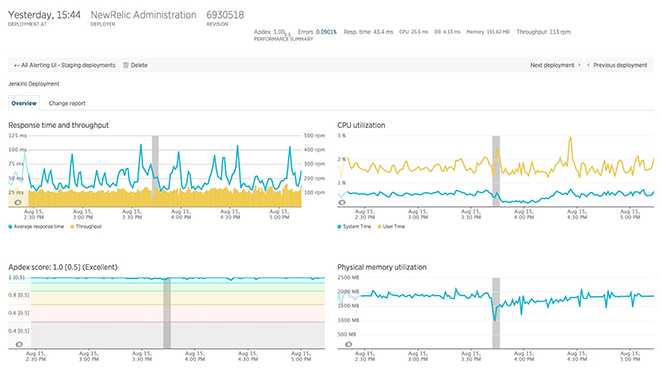The image size is (662, 369).
Task: Switch to the Change report tab
Action: click(67, 103)
